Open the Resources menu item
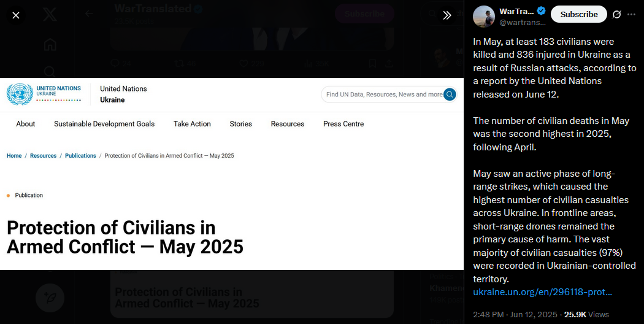644x324 pixels. [x=288, y=124]
